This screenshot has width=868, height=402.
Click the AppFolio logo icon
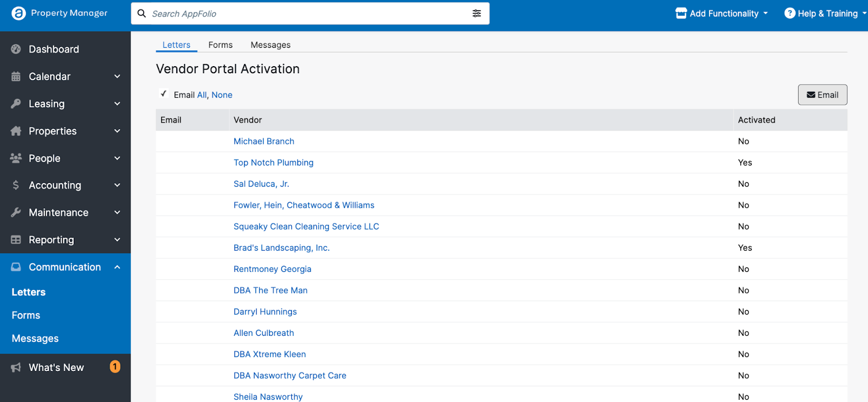(x=18, y=13)
